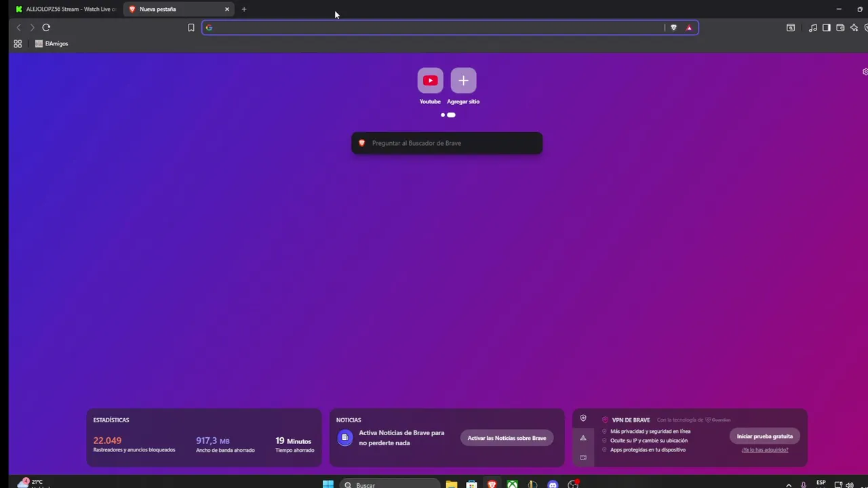Click Iniciar prueba gratuita button
This screenshot has height=488, width=868.
pyautogui.click(x=765, y=436)
